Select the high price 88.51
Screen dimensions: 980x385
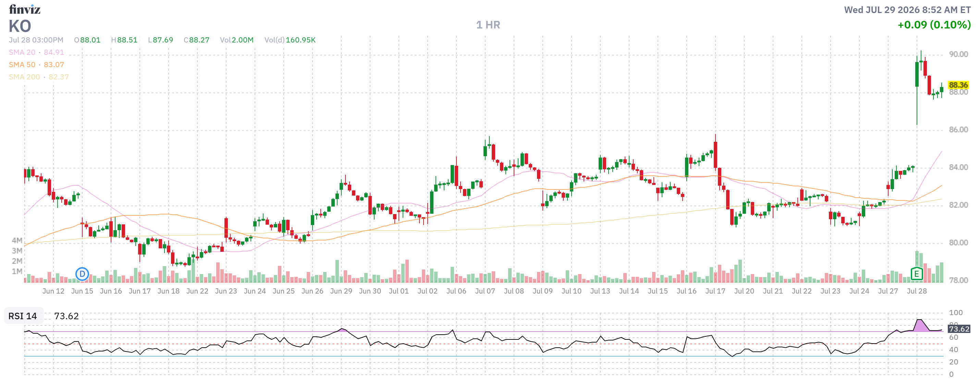tap(127, 40)
